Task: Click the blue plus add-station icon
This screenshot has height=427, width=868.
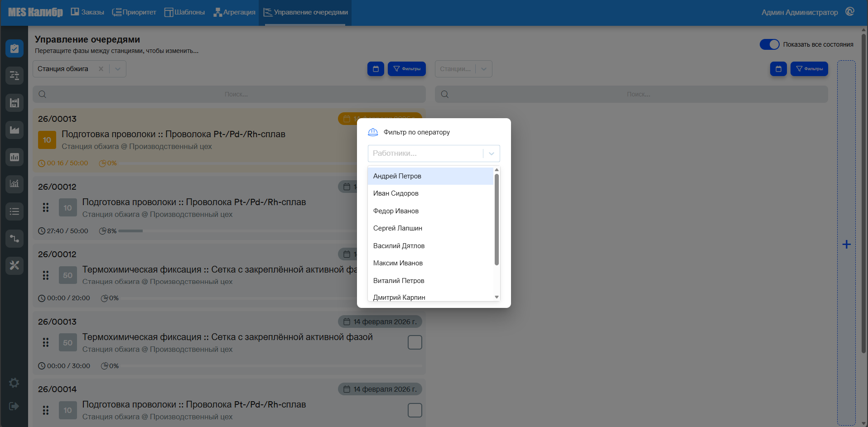Action: (x=846, y=245)
